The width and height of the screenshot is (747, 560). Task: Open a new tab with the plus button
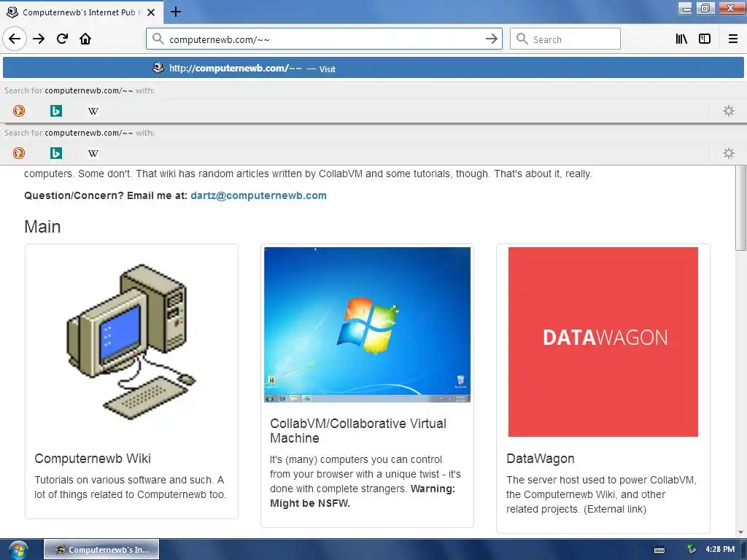[175, 12]
